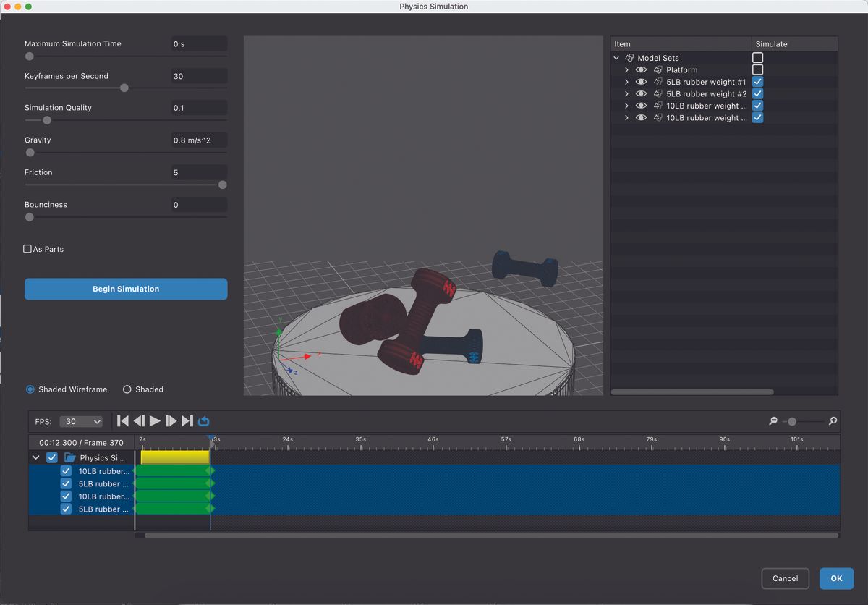The width and height of the screenshot is (868, 605).
Task: Click the Model Sets mesh icon
Action: click(x=629, y=57)
